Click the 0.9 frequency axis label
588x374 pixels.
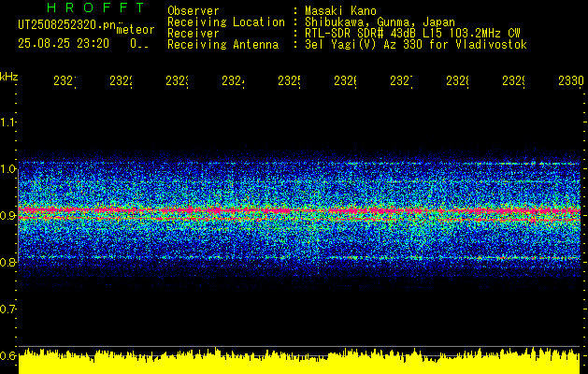pos(8,216)
